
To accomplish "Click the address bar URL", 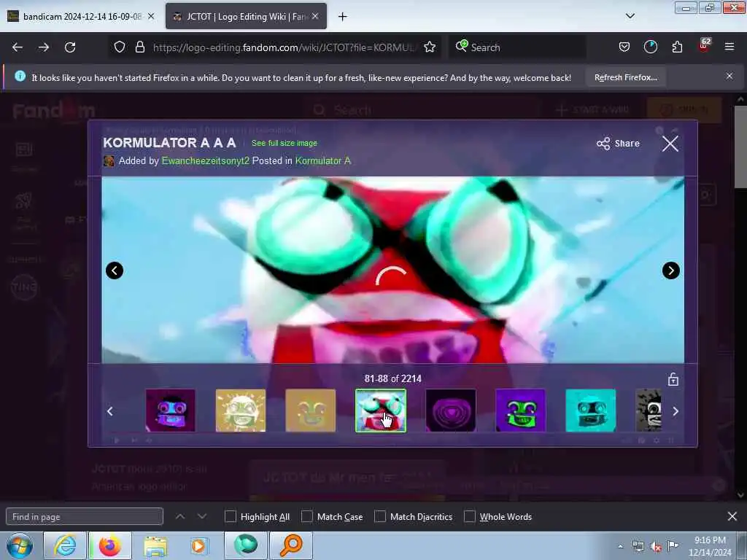I will [x=285, y=47].
